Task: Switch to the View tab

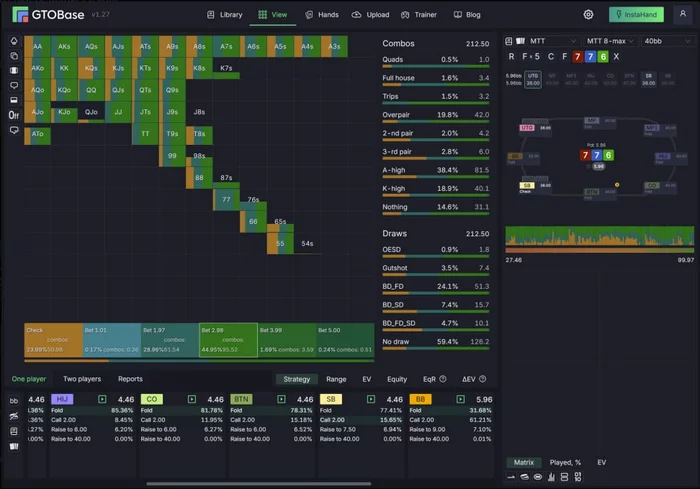Action: (x=273, y=15)
